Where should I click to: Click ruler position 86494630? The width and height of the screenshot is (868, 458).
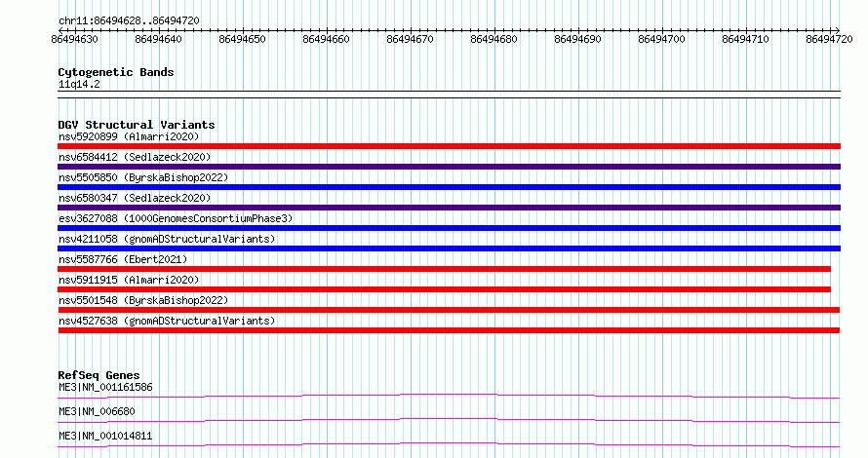tap(75, 39)
